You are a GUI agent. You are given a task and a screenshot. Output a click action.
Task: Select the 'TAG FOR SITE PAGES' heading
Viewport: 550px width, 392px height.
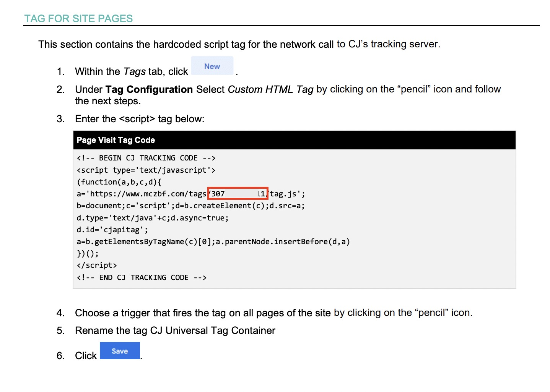[78, 18]
